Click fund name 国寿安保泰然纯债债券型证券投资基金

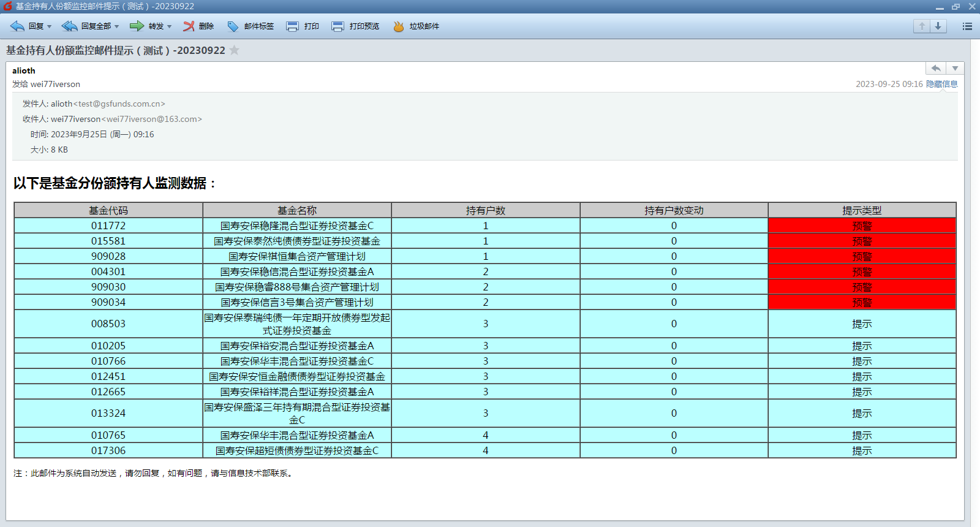tap(297, 241)
